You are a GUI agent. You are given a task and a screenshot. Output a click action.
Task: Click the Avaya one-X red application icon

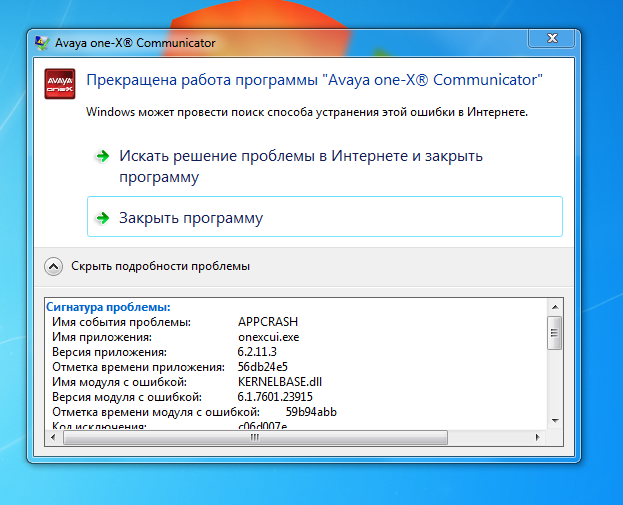pos(60,84)
